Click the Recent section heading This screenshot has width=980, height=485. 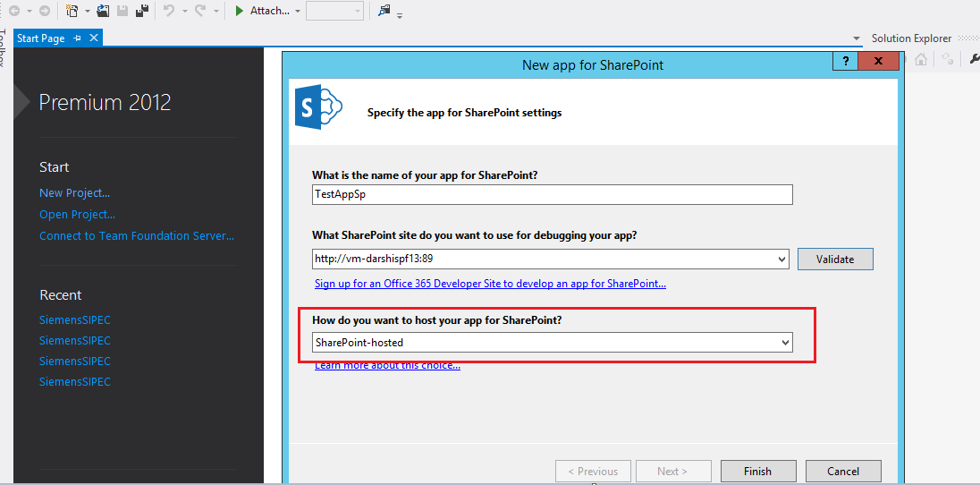tap(61, 294)
